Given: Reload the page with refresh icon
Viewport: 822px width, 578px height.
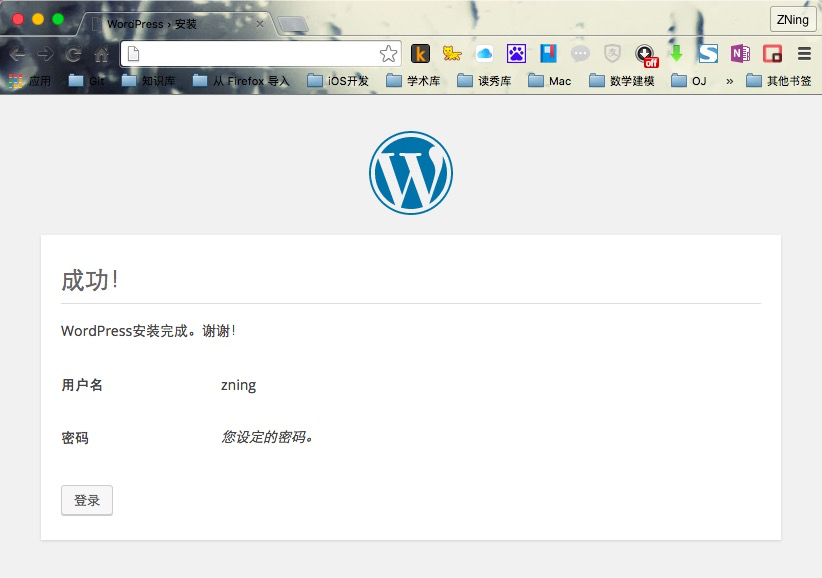Looking at the screenshot, I should [73, 54].
